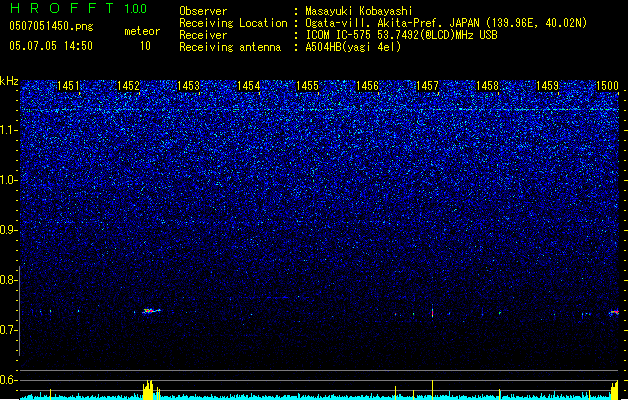The height and width of the screenshot is (400, 629).
Task: Click antenna value A504HB(yagi 4el)
Action: (x=353, y=47)
